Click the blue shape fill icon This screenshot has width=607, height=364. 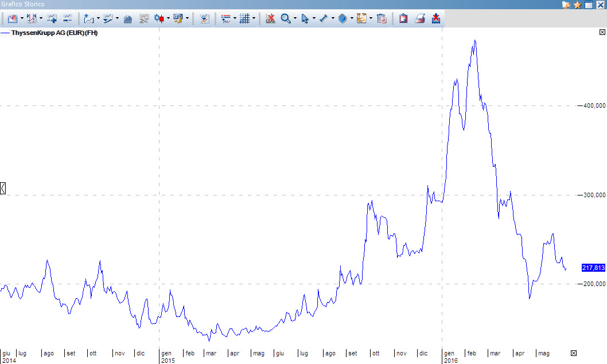coord(343,18)
